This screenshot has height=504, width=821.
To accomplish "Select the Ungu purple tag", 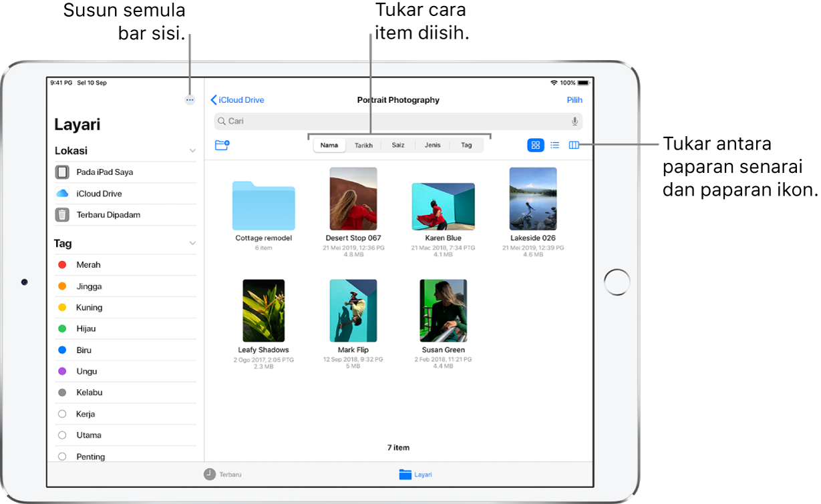I will tap(126, 371).
